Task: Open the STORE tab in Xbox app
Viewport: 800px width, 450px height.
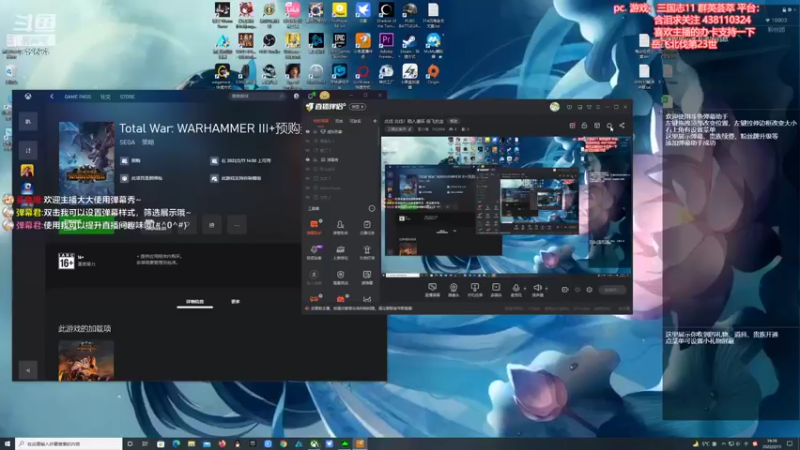Action: point(128,96)
